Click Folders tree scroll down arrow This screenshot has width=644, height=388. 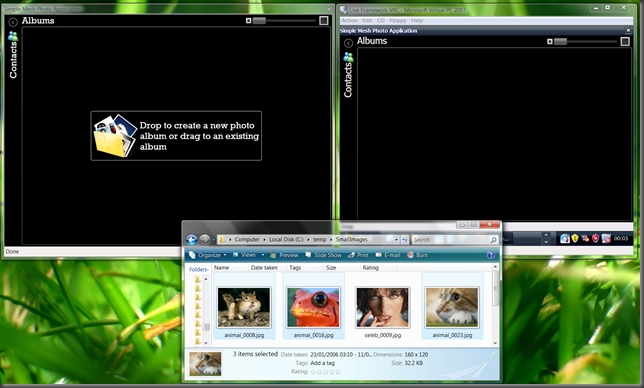pyautogui.click(x=206, y=343)
